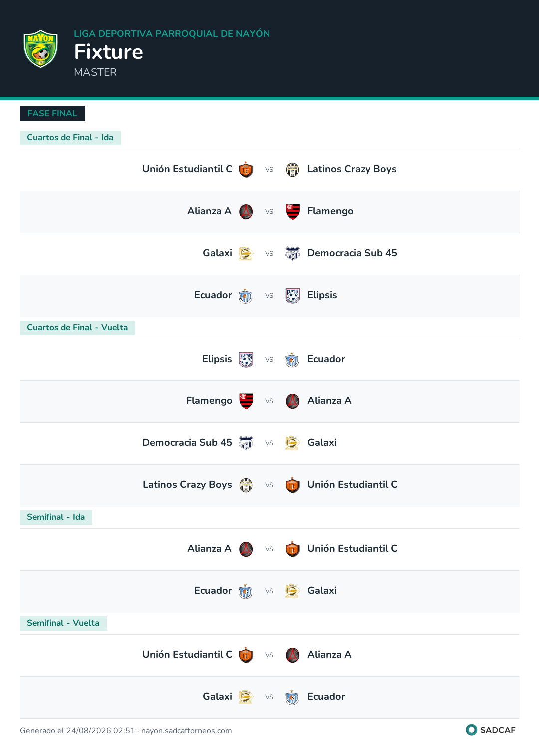Viewport: 539px width, 756px height.
Task: Click Elipsis crest in Cuartos de Final Vuelta
Action: (x=246, y=360)
